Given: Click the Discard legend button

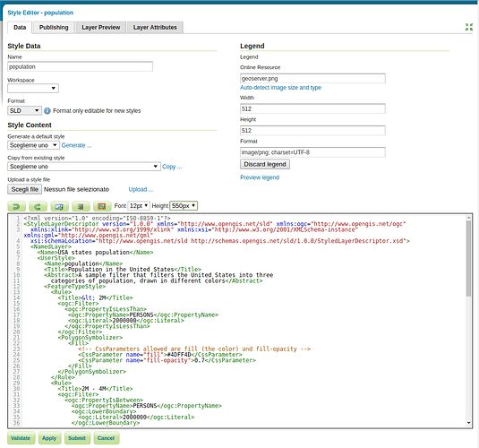Looking at the screenshot, I should point(265,164).
